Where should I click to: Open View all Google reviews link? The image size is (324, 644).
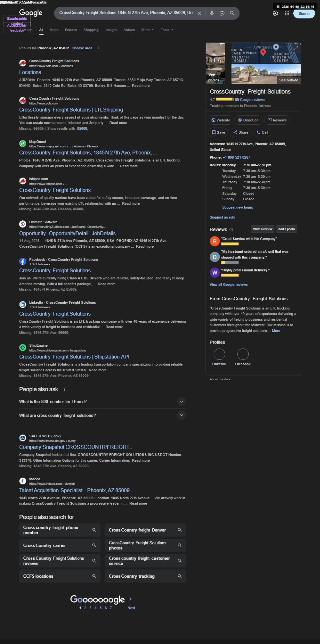[x=229, y=285]
